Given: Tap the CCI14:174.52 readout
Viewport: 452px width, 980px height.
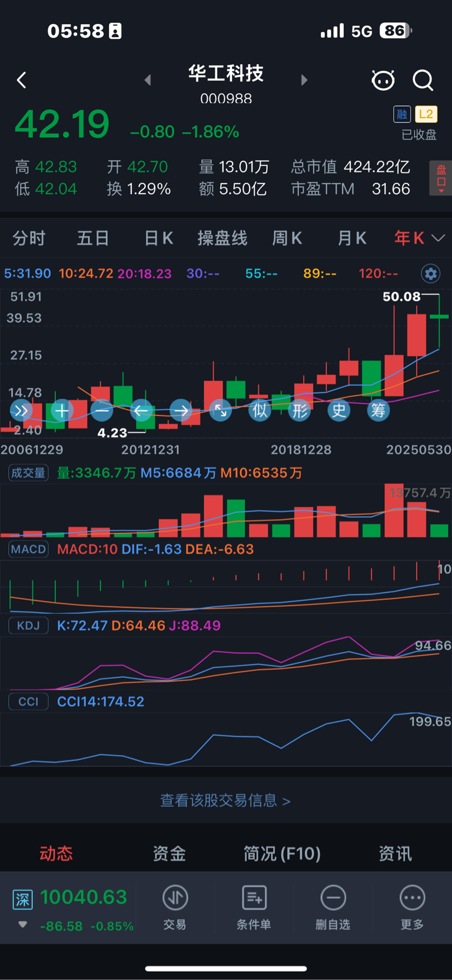Looking at the screenshot, I should (101, 702).
